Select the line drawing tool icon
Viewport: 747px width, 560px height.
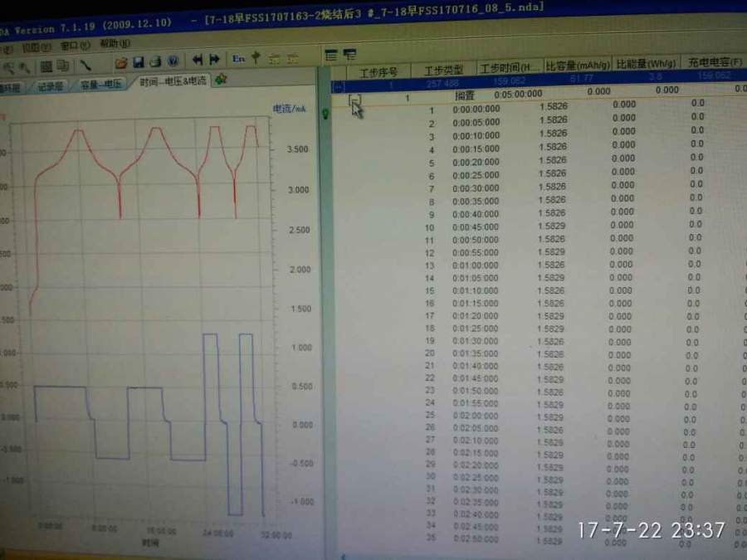coord(85,65)
